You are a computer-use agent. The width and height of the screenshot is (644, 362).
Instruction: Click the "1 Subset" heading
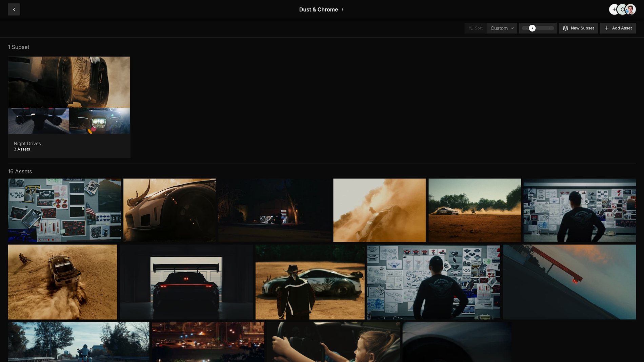tap(19, 47)
